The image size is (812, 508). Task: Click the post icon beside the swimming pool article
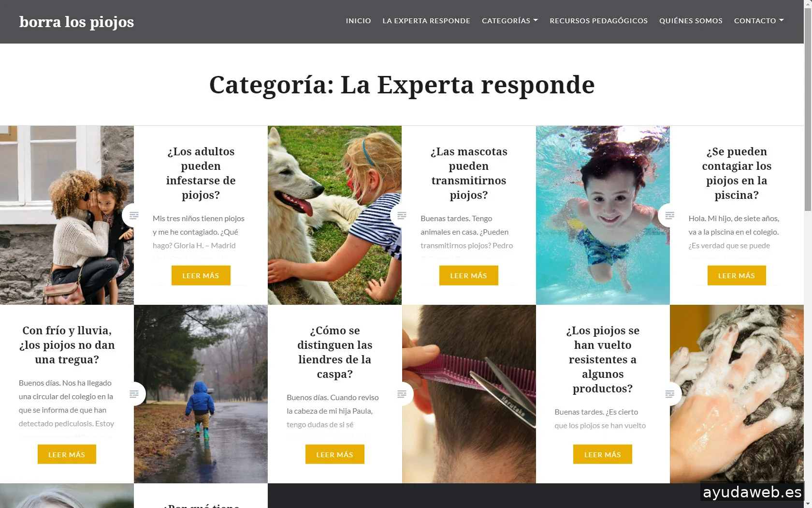(x=669, y=215)
